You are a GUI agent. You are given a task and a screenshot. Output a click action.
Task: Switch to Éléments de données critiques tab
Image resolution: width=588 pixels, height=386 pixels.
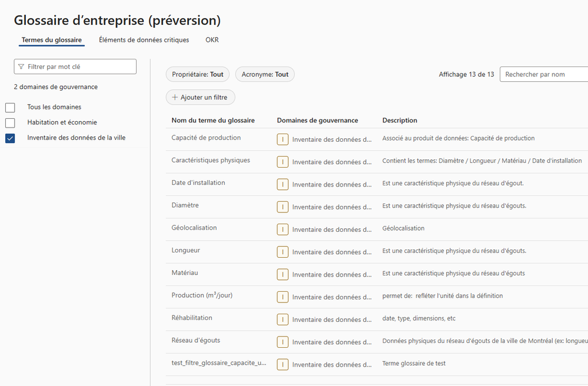pos(144,40)
